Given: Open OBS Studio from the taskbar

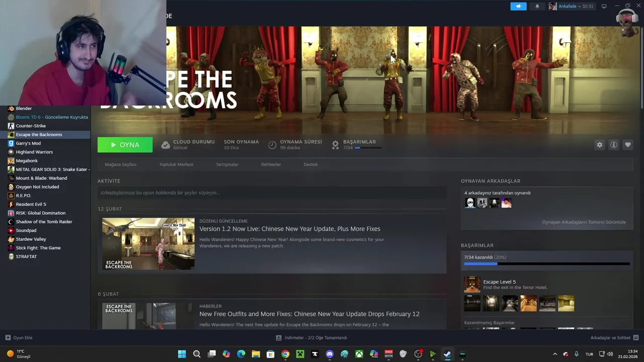Looking at the screenshot, I should (x=418, y=354).
